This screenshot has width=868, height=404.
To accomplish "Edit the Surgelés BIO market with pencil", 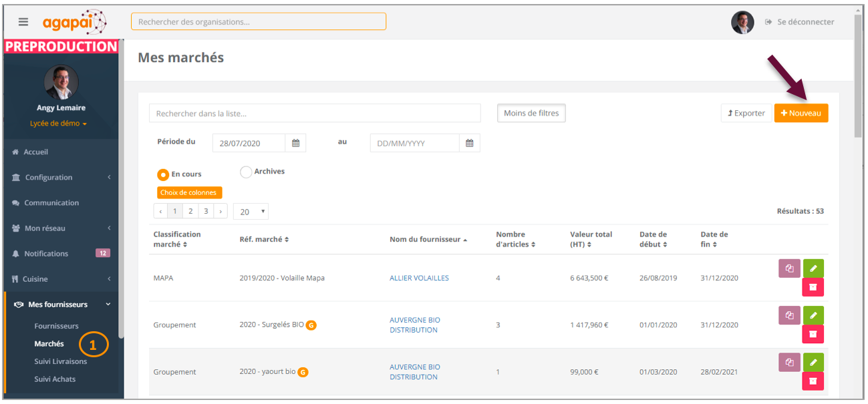I will [813, 315].
